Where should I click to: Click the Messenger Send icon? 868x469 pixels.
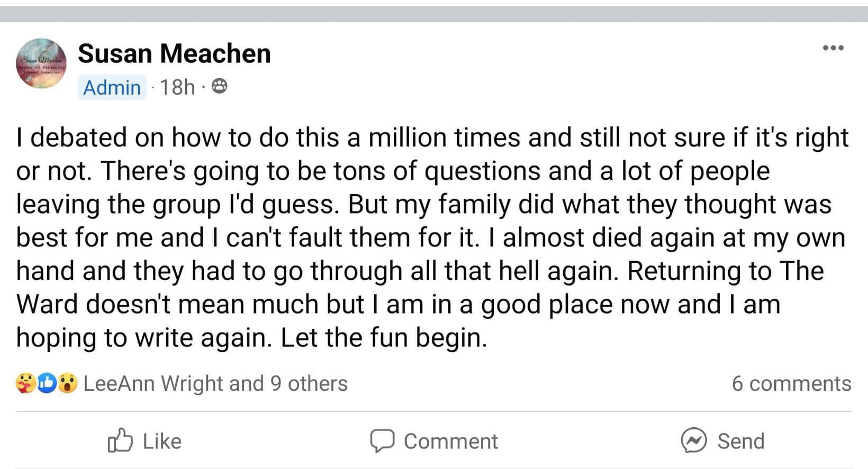tap(693, 440)
